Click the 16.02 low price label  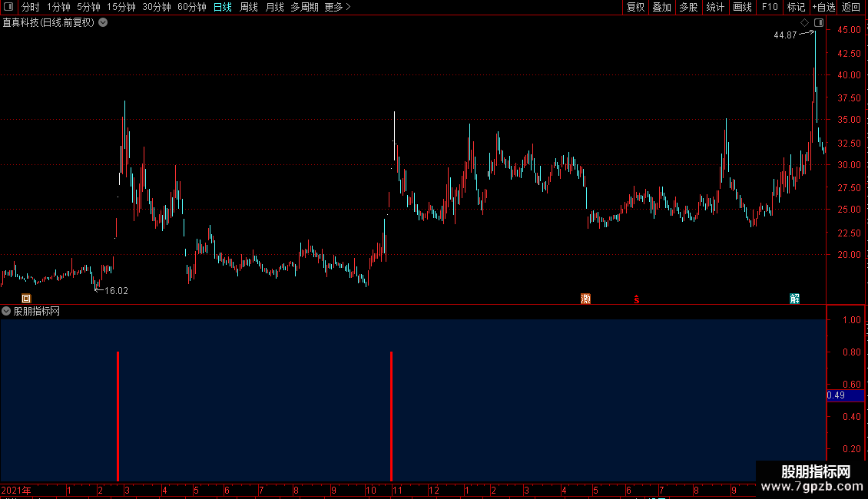click(116, 291)
